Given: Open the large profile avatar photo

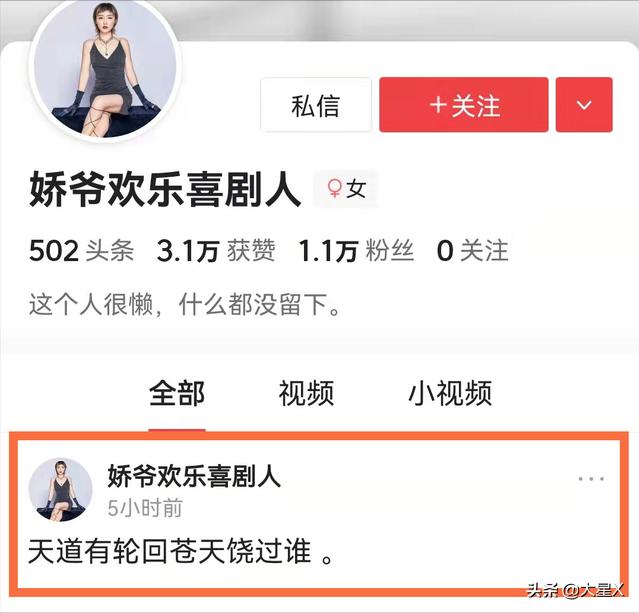Looking at the screenshot, I should click(105, 68).
